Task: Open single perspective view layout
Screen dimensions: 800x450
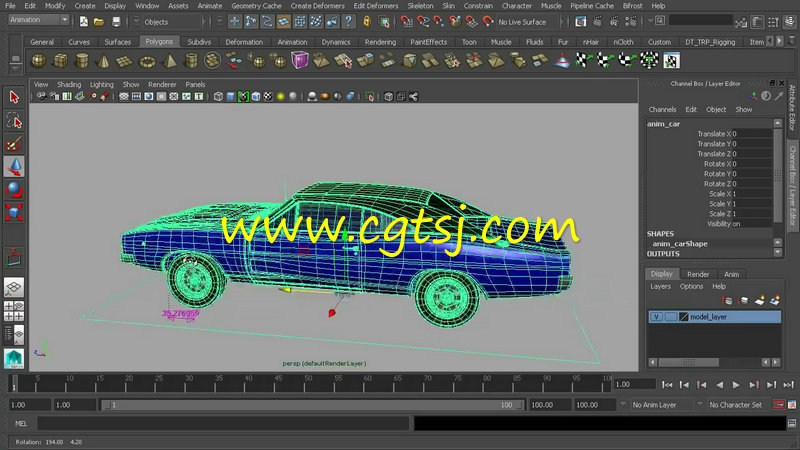Action: pyautogui.click(x=14, y=288)
